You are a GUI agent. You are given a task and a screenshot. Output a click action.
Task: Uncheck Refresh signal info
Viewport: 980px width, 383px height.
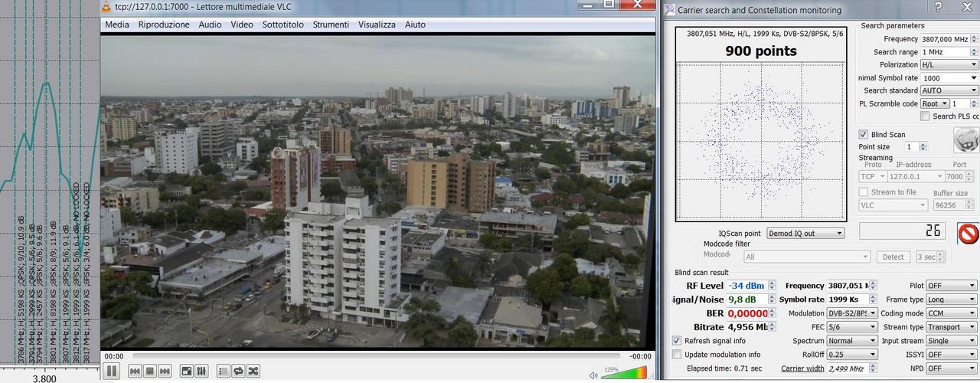(x=677, y=341)
